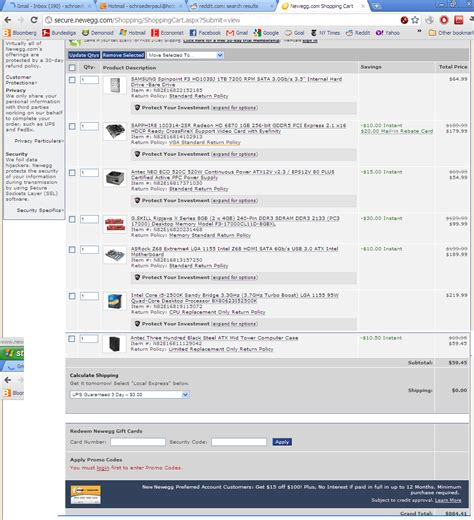Open a new browser tab
The image size is (474, 520).
tap(376, 6)
